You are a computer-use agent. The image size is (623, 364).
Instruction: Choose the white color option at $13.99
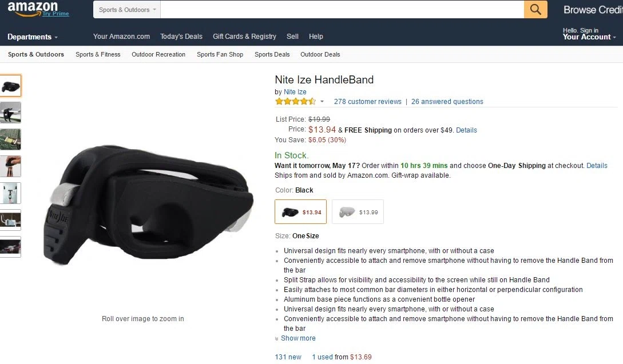click(x=358, y=212)
